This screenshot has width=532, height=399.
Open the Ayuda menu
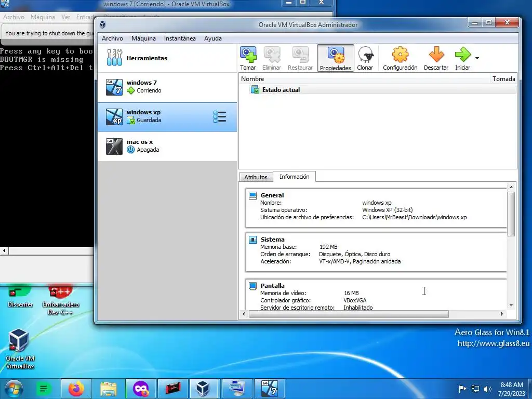(x=212, y=38)
